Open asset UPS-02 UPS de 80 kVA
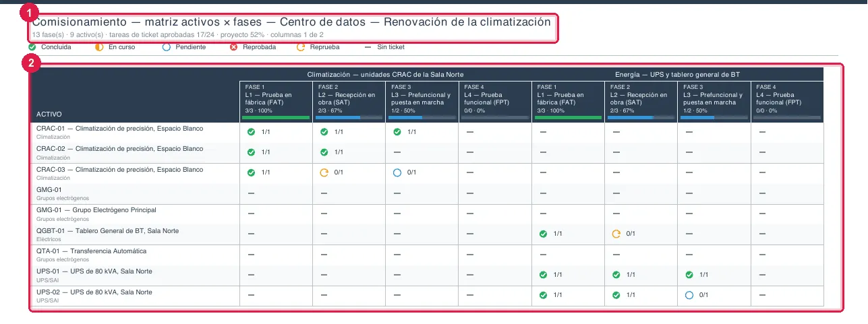 tap(94, 292)
